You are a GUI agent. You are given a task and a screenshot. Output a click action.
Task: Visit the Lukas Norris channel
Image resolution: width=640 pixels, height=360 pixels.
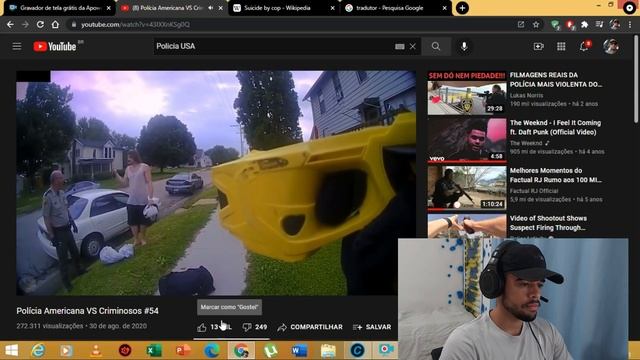click(x=526, y=96)
